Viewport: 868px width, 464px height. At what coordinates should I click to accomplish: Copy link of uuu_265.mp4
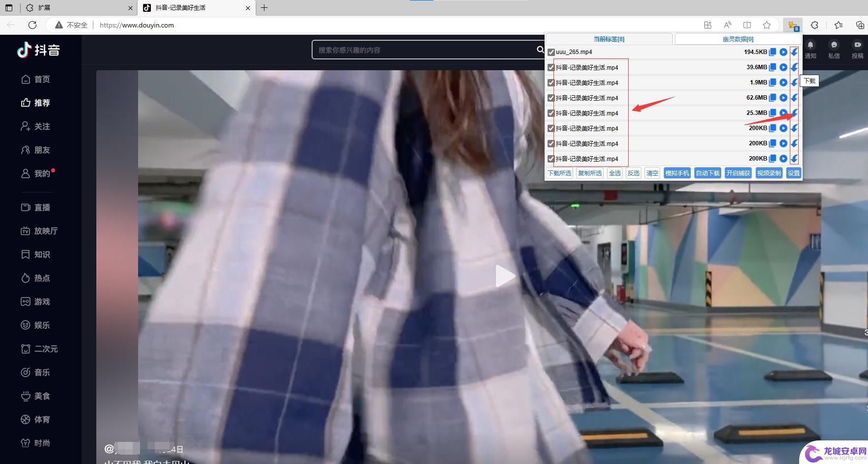coord(773,52)
